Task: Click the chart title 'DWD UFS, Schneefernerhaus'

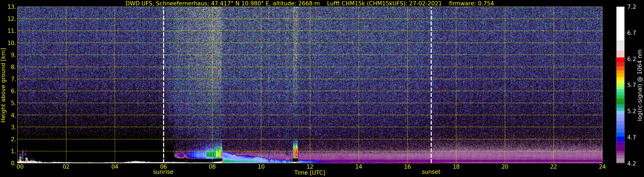Action: pos(167,3)
